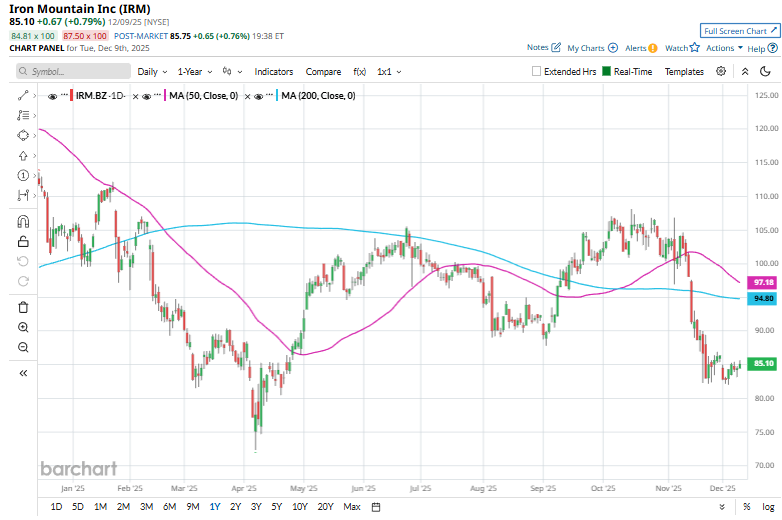This screenshot has width=782, height=520.
Task: Zoom in on the chart
Action: (22, 327)
